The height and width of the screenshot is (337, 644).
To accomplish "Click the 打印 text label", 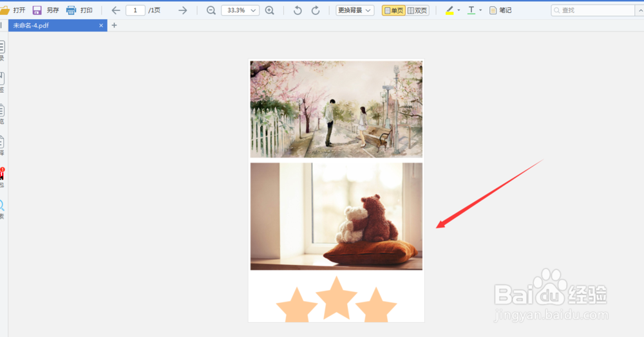I will tap(86, 10).
